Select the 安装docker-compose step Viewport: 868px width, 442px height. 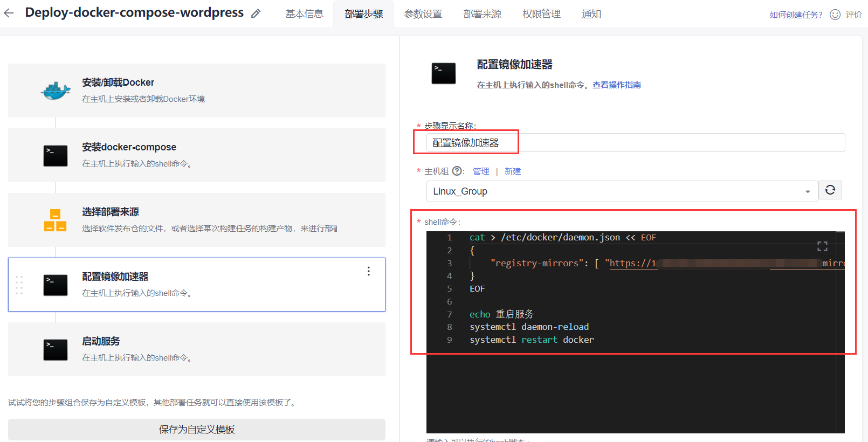197,155
